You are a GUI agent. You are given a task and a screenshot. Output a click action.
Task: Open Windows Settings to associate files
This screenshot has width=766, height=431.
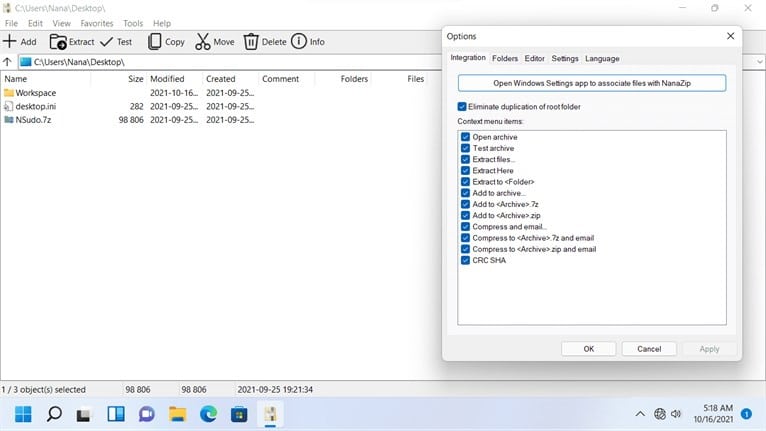(x=592, y=83)
